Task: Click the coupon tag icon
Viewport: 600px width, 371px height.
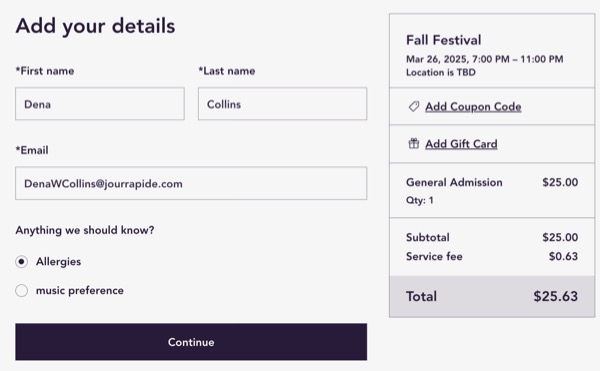Action: point(414,106)
